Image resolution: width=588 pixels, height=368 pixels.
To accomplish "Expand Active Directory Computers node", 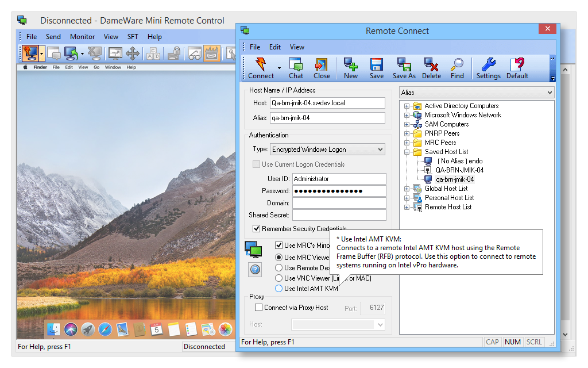I will coord(407,106).
